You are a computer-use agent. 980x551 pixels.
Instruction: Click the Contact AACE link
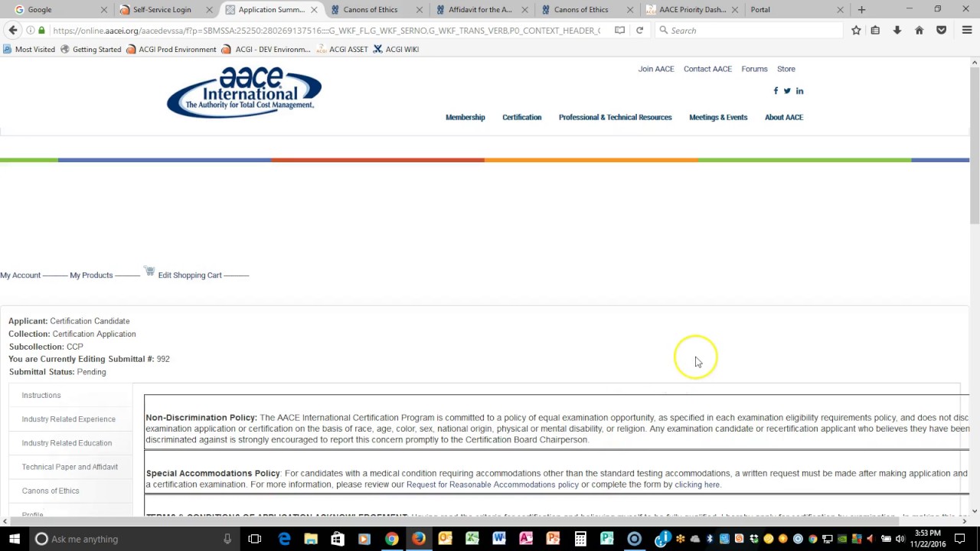tap(707, 69)
